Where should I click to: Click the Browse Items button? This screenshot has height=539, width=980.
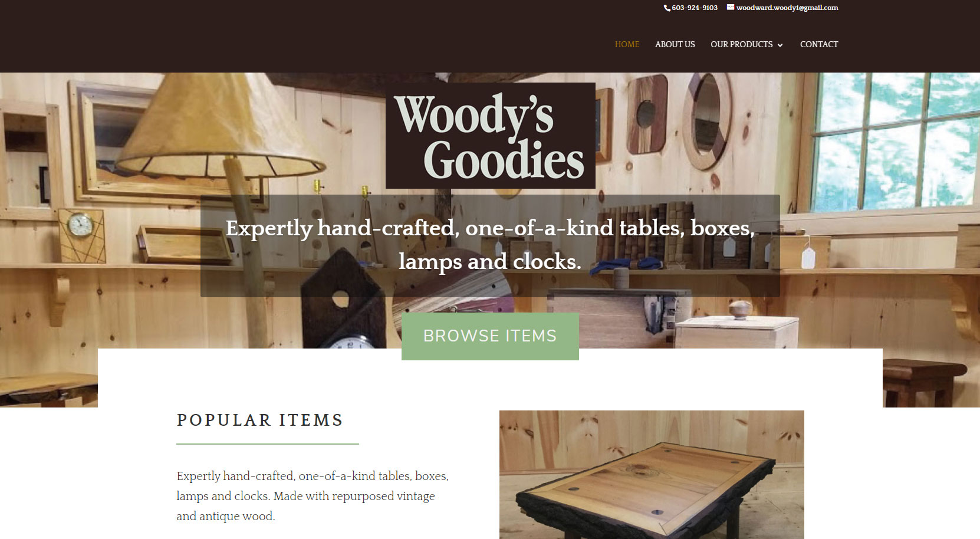tap(490, 336)
